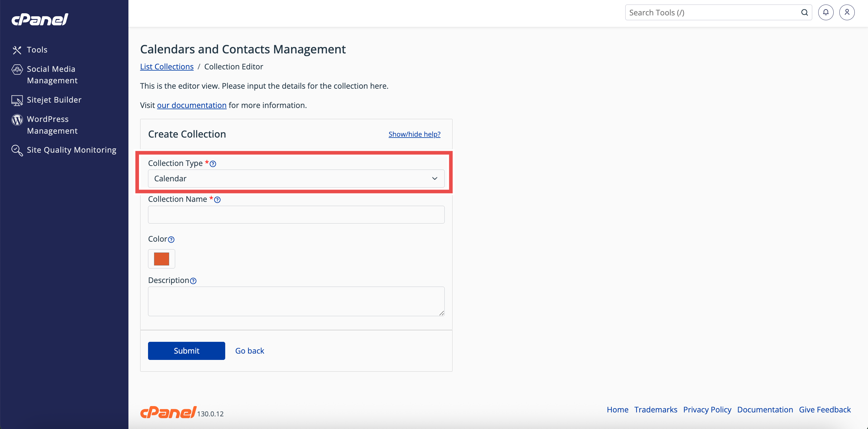Open the user account icon
The height and width of the screenshot is (429, 868).
[x=847, y=12]
